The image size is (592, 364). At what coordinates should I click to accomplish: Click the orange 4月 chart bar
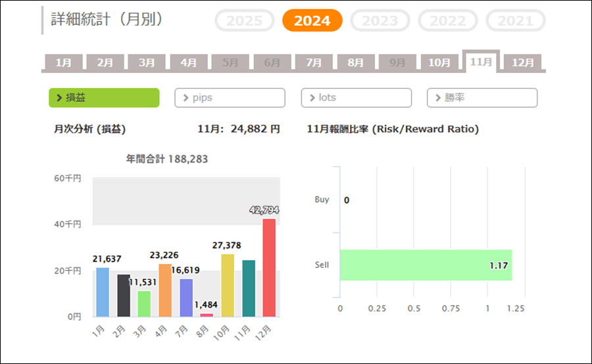pos(165,290)
